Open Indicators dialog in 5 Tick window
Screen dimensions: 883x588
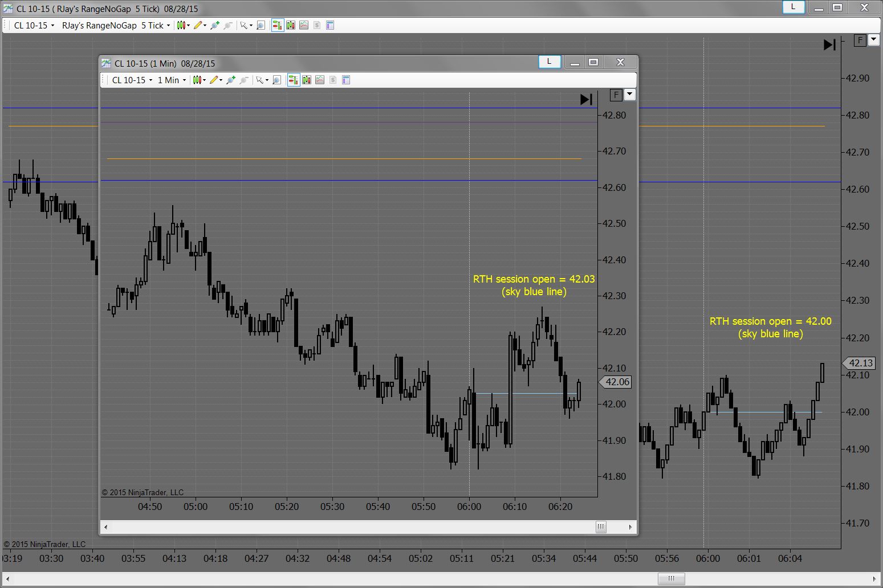click(x=304, y=25)
